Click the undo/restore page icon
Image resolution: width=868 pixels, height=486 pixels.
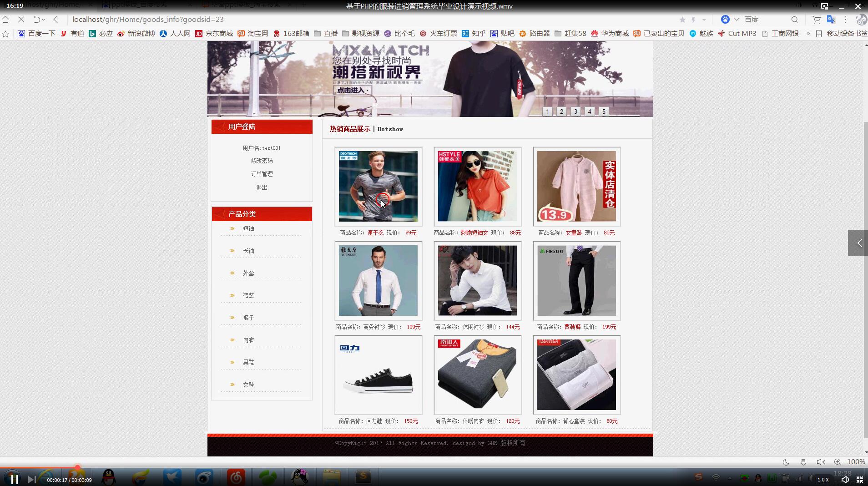click(36, 20)
